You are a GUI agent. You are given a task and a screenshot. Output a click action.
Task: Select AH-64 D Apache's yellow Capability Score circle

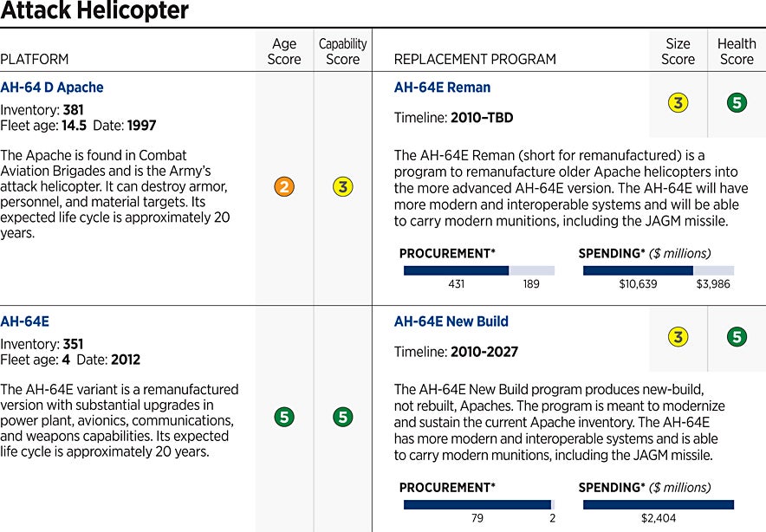point(343,186)
